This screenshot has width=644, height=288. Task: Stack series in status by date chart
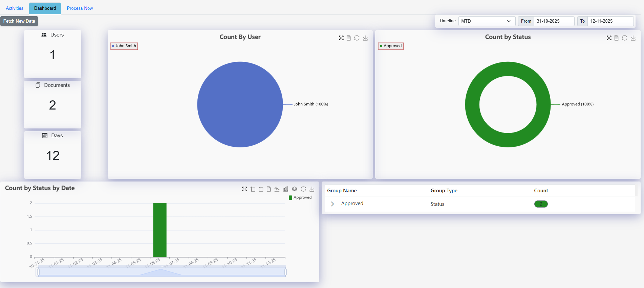point(294,189)
